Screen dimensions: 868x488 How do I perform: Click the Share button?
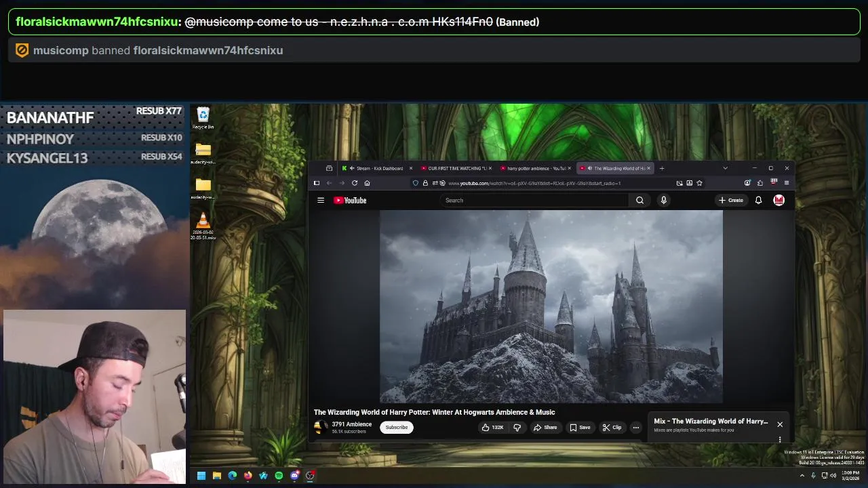545,427
